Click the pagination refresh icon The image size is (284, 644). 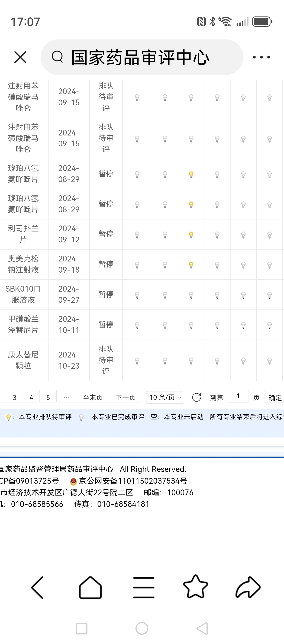click(197, 397)
